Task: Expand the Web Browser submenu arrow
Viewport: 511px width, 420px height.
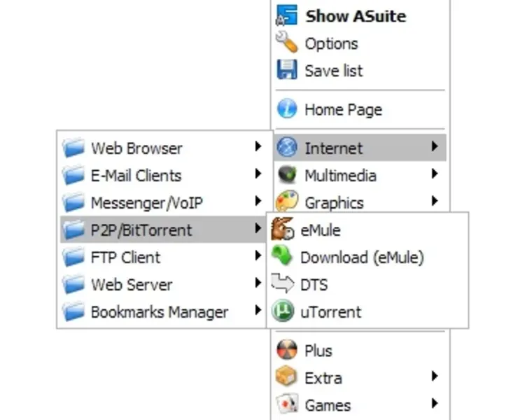Action: [x=258, y=148]
